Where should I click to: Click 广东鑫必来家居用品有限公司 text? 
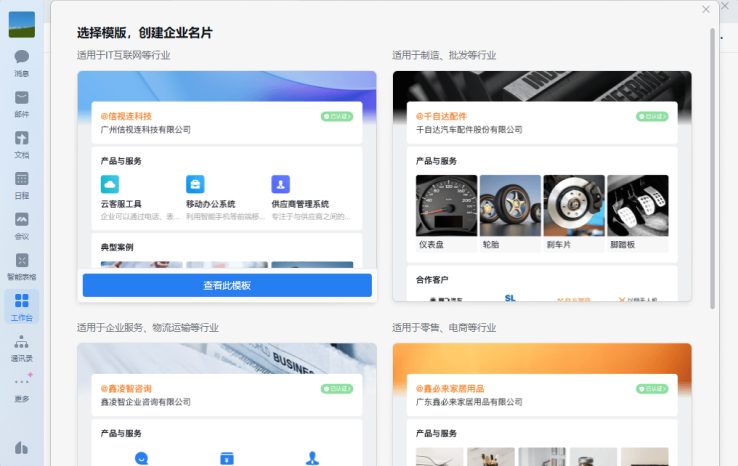point(469,402)
